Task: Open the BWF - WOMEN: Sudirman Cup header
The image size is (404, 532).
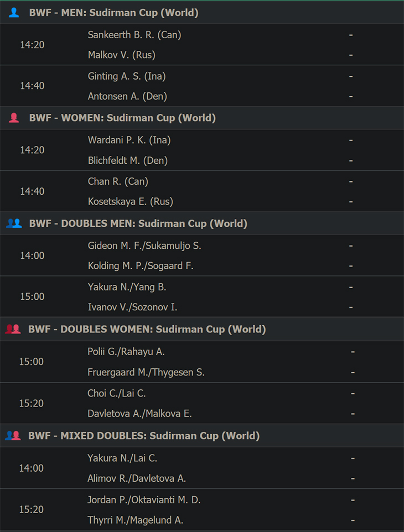Action: coord(202,118)
